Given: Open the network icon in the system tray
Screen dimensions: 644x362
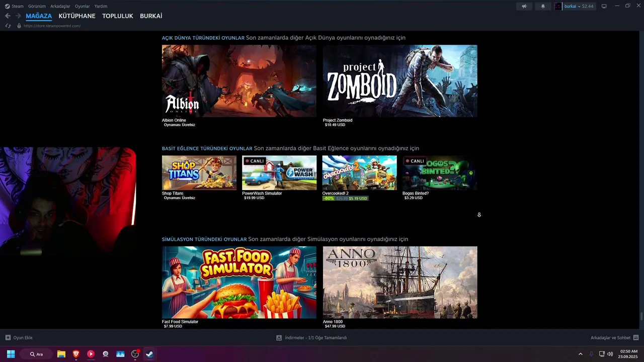Looking at the screenshot, I should (602, 354).
